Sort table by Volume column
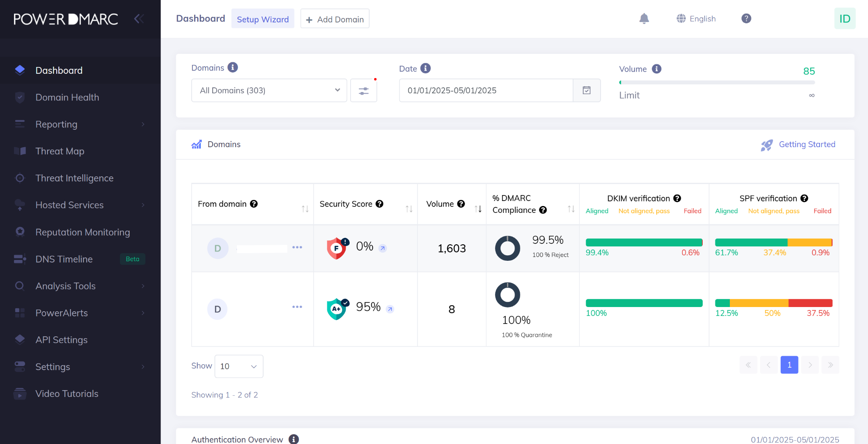 click(478, 209)
